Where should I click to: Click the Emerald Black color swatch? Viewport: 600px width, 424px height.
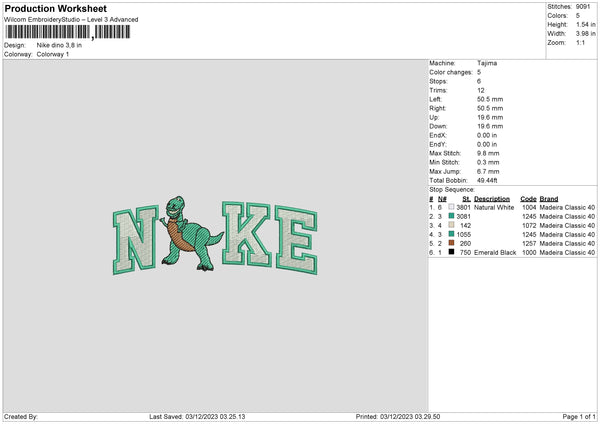pos(452,252)
